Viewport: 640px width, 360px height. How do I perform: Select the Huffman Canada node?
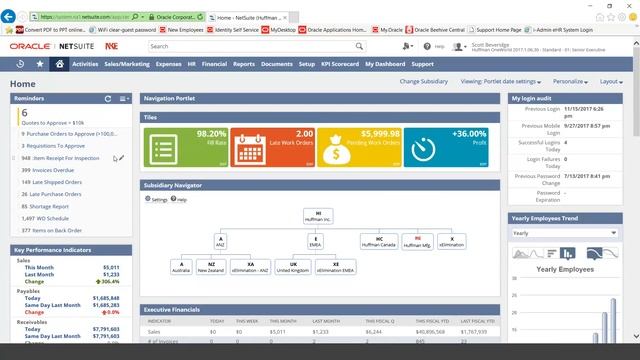379,242
